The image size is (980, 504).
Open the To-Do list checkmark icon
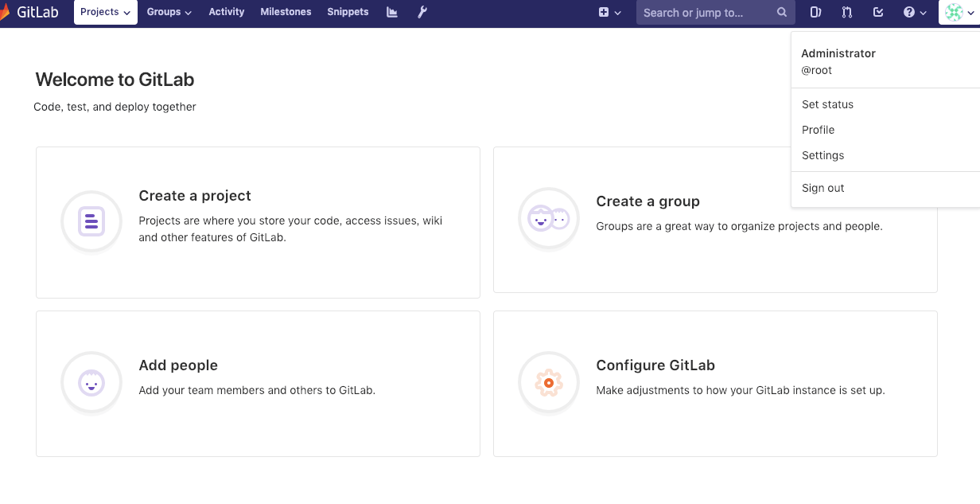(878, 12)
